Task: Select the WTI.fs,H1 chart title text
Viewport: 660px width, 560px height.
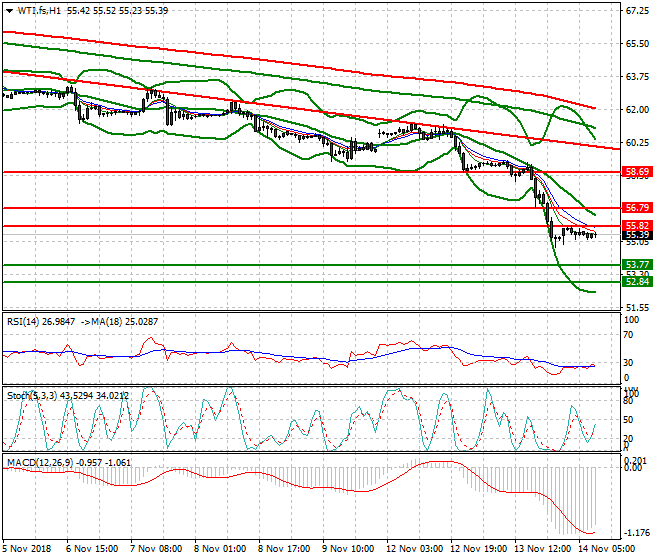Action: click(x=39, y=11)
